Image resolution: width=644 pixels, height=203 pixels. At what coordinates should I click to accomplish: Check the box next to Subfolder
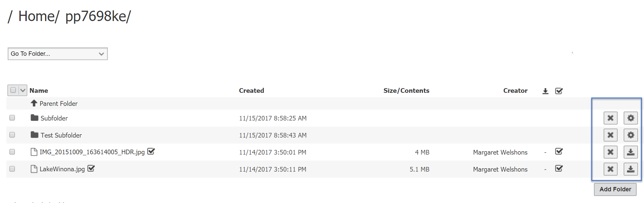[x=12, y=118]
